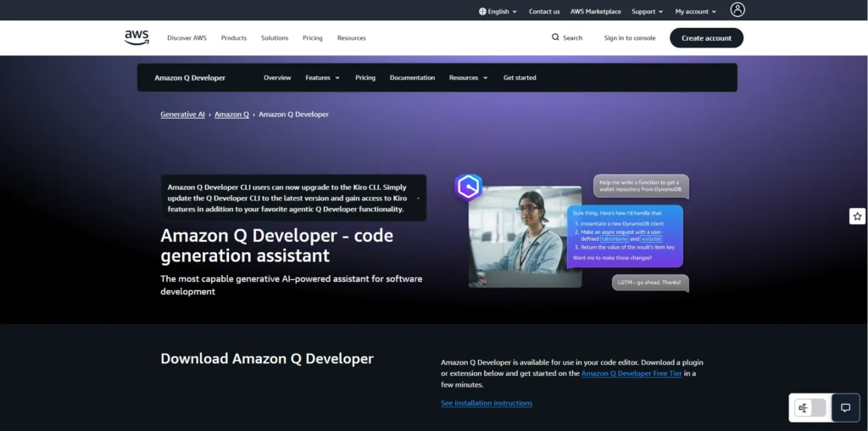Screen dimensions: 868x431
Task: Open the Pricing menu in main header
Action: 312,37
